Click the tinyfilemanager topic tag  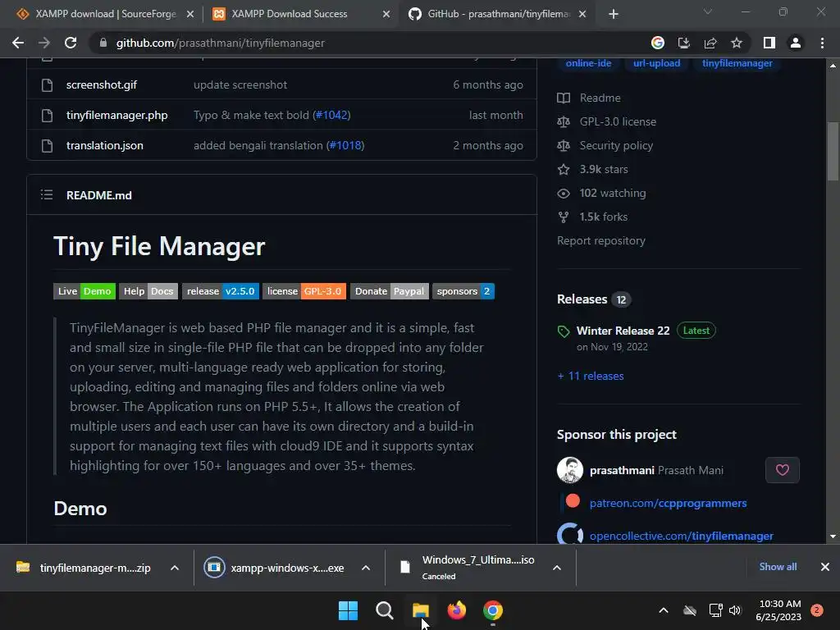point(737,63)
